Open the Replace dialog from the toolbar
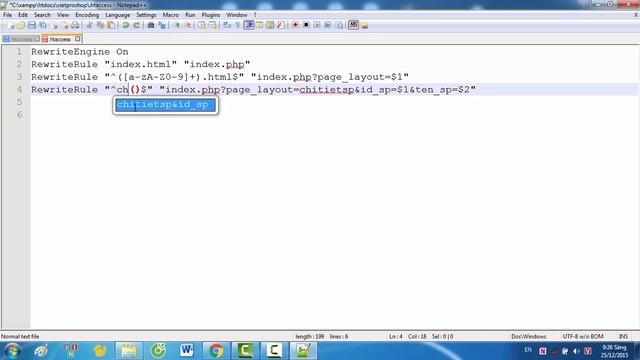 pos(162,25)
